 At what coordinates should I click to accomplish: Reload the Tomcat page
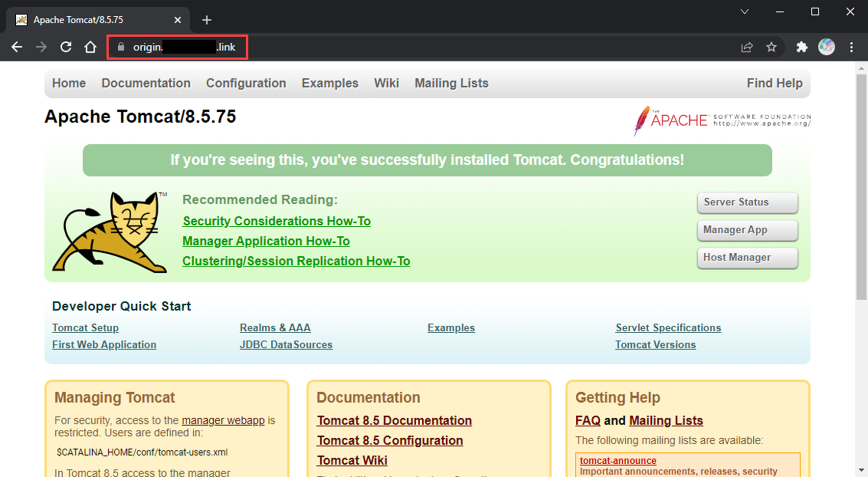point(66,47)
